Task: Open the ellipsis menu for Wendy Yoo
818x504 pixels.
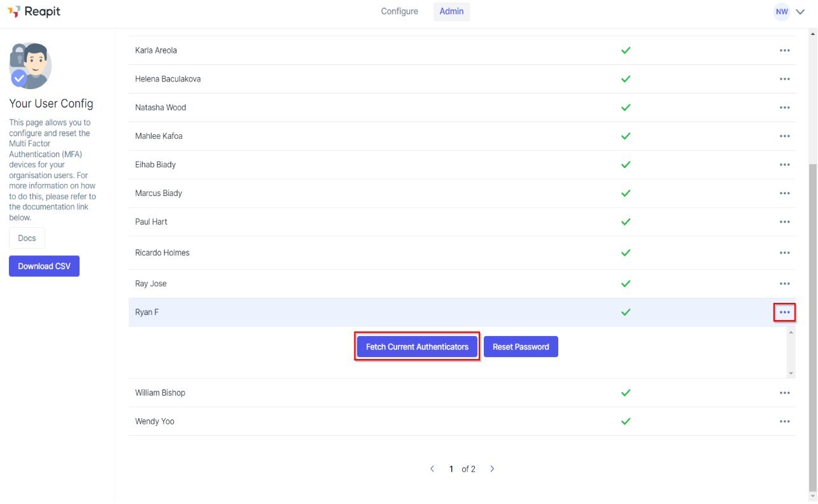Action: [784, 421]
